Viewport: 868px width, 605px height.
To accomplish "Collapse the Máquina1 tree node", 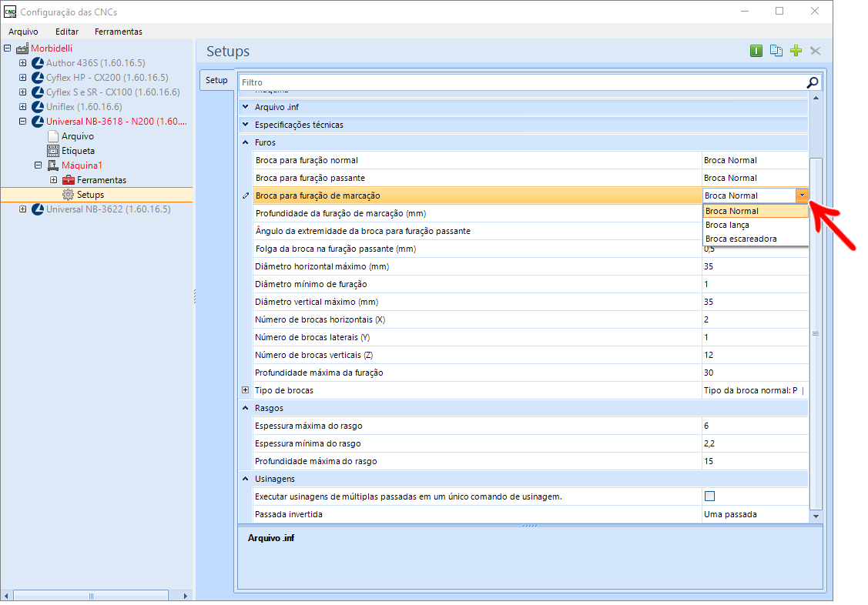I will (x=39, y=165).
